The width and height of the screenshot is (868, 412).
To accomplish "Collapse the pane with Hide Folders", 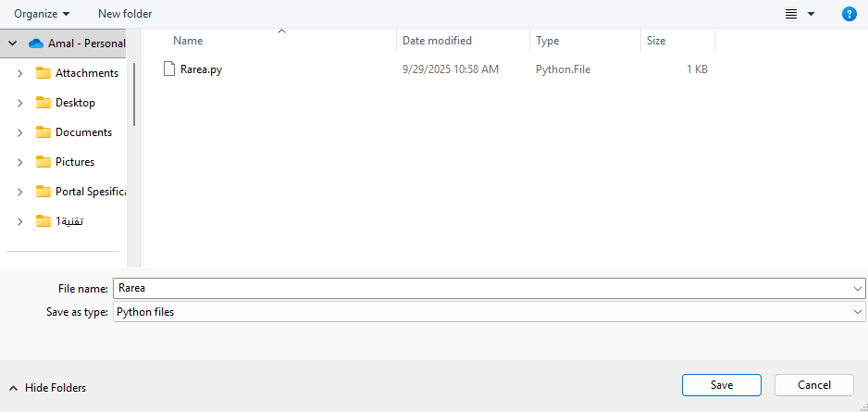I will point(48,388).
